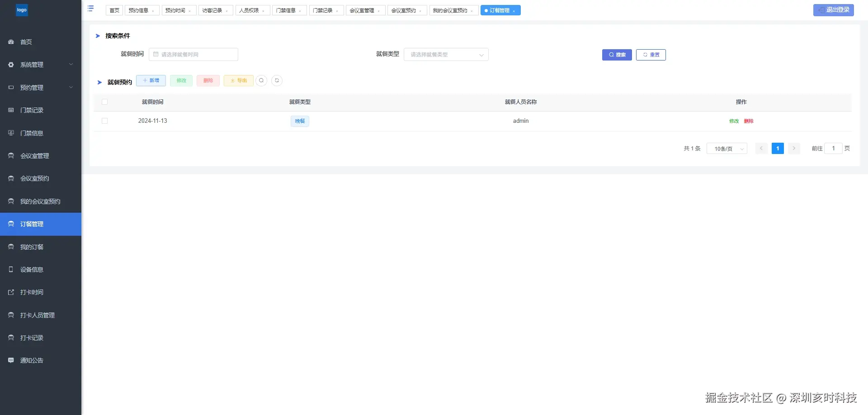The height and width of the screenshot is (415, 868).
Task: Open the 10条/页 page size dropdown
Action: pyautogui.click(x=727, y=149)
